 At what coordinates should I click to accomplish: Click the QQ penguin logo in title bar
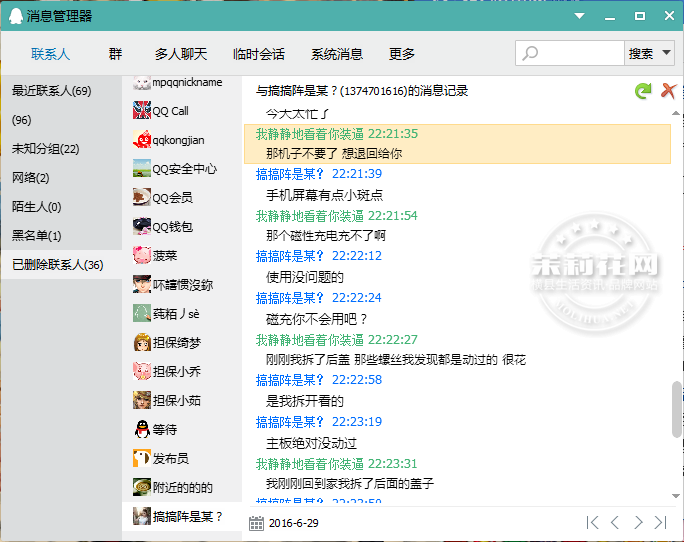[x=16, y=16]
